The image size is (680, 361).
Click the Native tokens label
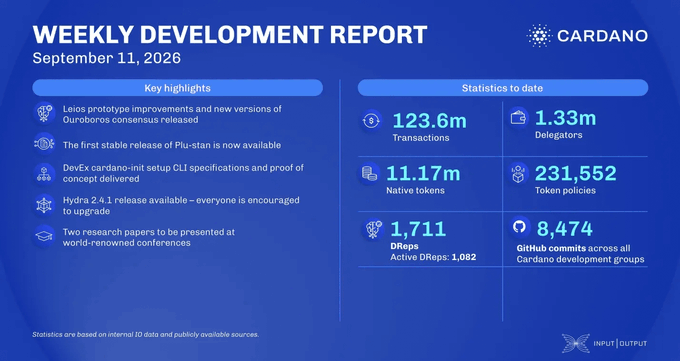click(x=415, y=190)
